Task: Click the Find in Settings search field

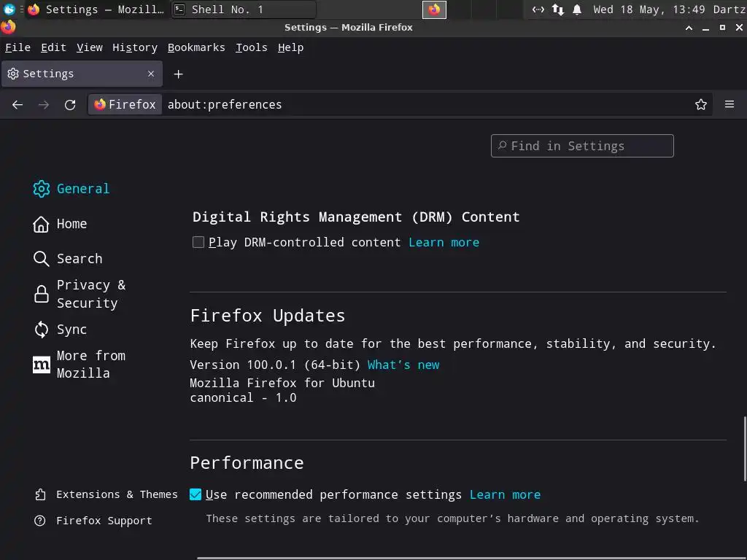Action: point(582,146)
